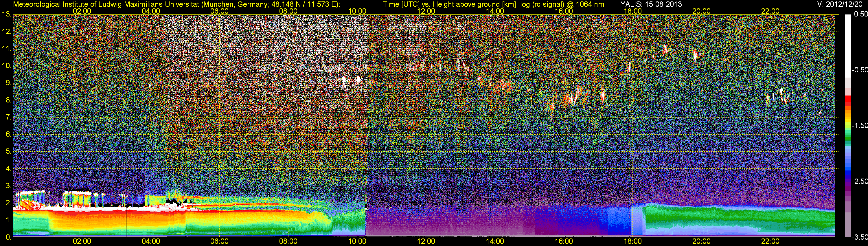Click the 04:00 label on the bottom time axis
The height and width of the screenshot is (246, 868).
pyautogui.click(x=151, y=241)
